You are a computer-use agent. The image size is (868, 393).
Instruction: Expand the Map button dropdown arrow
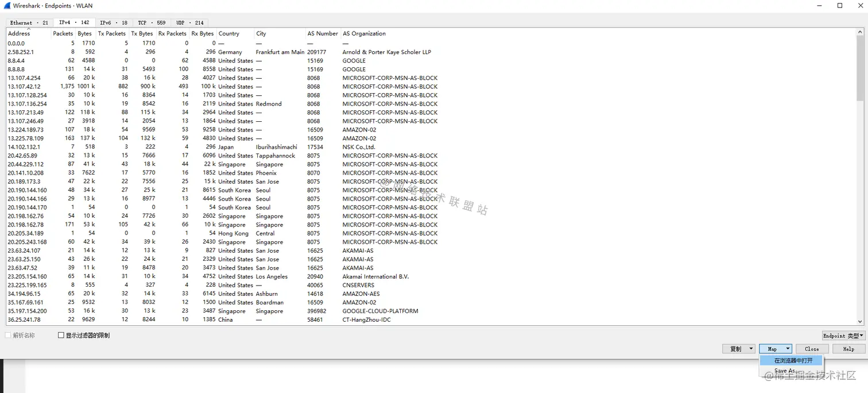coord(788,349)
